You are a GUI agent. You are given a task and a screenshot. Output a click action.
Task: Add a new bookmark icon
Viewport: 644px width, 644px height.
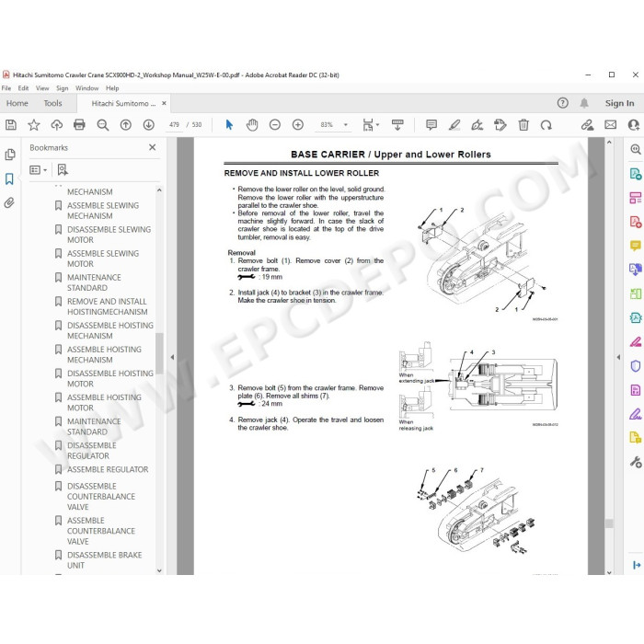63,169
